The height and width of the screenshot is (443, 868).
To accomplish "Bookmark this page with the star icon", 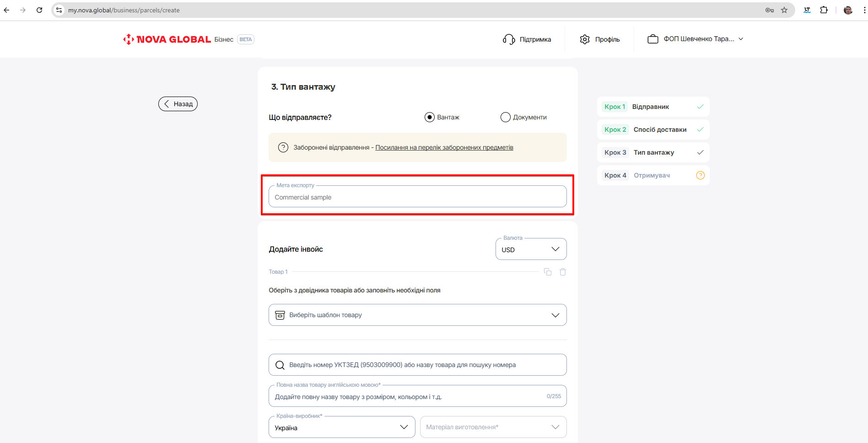I will (784, 10).
